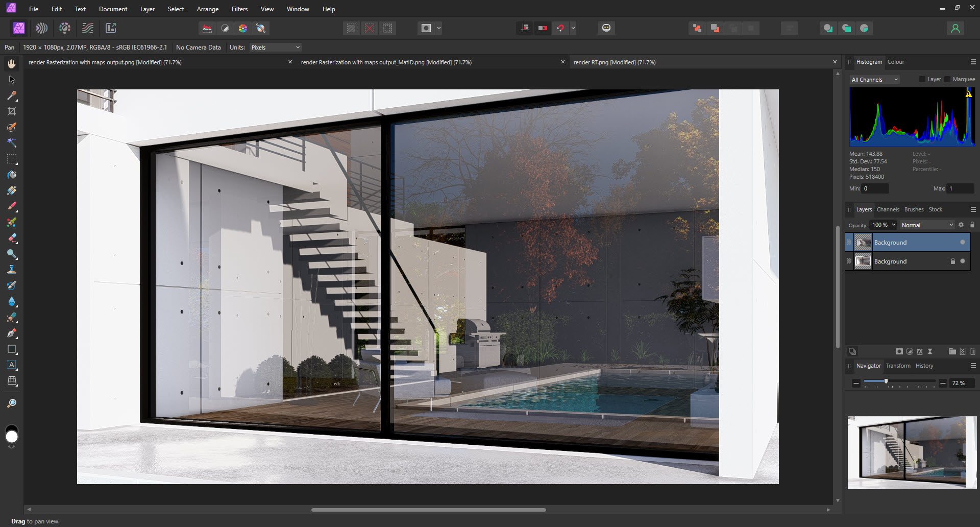Open the blend mode dropdown showing Normal
980x527 pixels.
click(x=926, y=225)
